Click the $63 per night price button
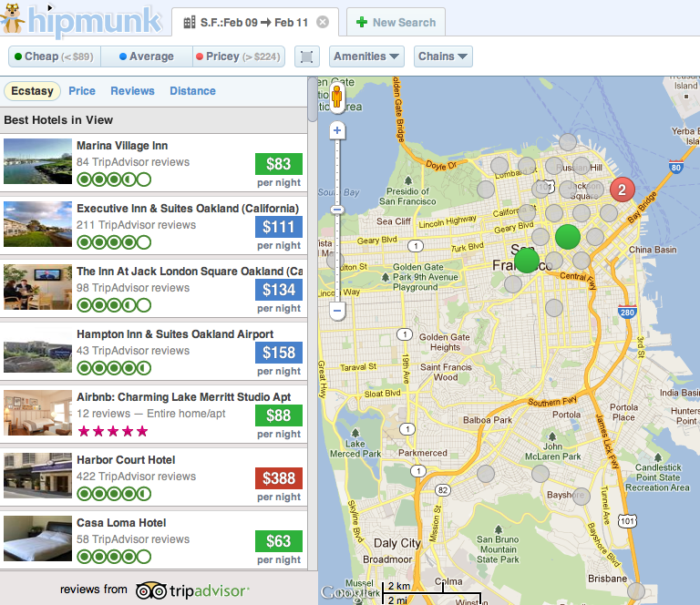Viewport: 700px width, 605px height. [279, 541]
